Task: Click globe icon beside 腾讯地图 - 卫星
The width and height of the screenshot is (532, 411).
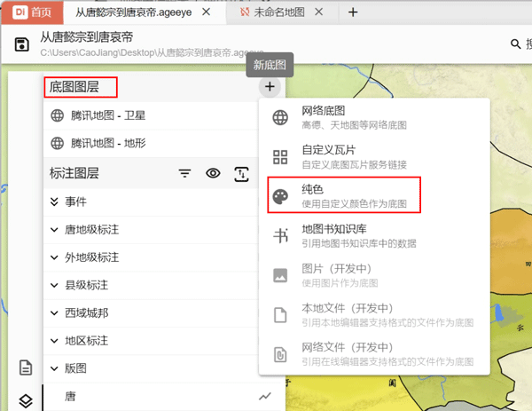Action: tap(57, 115)
